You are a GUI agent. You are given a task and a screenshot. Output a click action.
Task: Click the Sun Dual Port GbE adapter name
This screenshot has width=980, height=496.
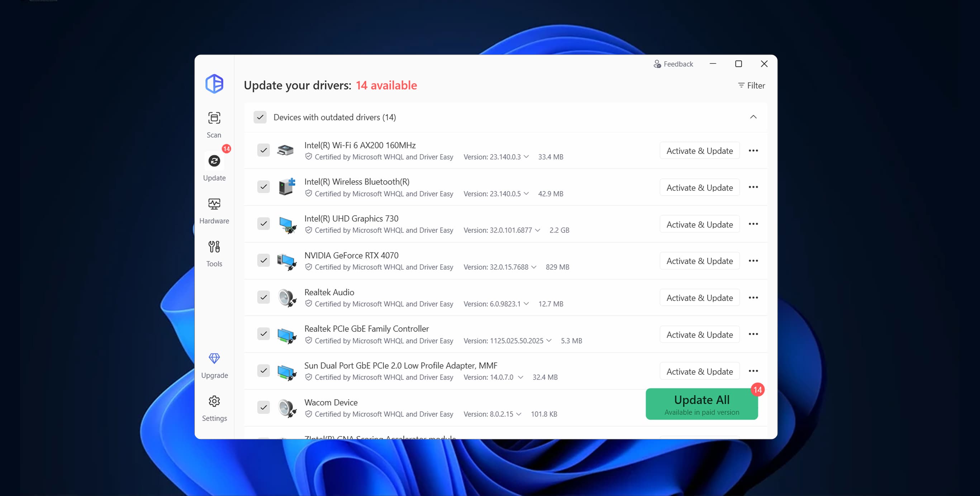400,366
